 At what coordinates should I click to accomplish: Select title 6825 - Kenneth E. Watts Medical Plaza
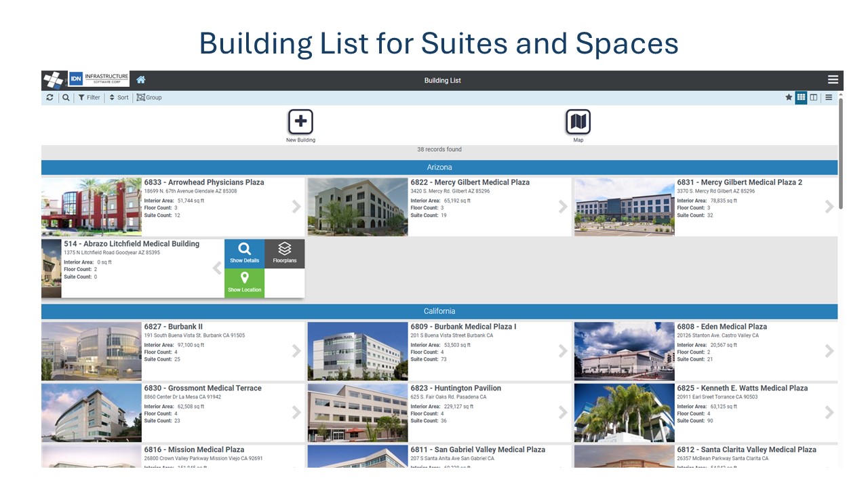(x=742, y=388)
